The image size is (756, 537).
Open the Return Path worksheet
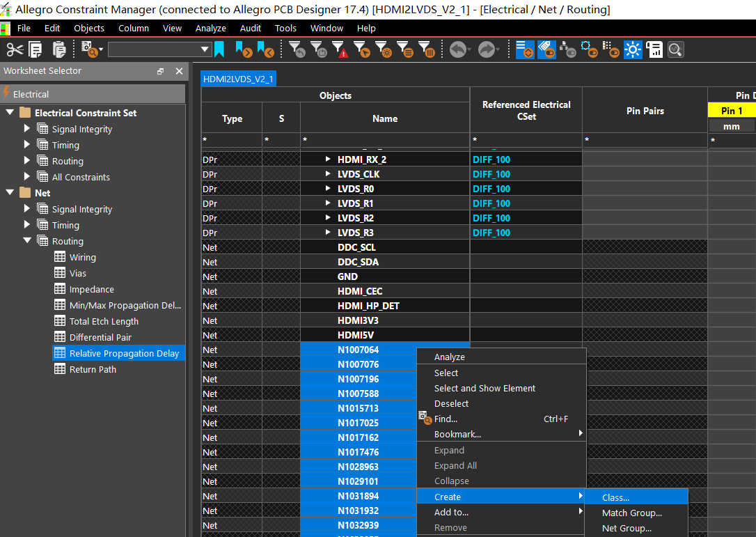[93, 369]
